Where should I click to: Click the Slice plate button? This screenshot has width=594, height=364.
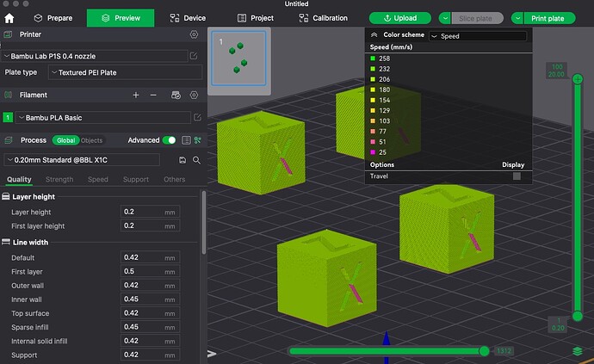[x=477, y=18]
